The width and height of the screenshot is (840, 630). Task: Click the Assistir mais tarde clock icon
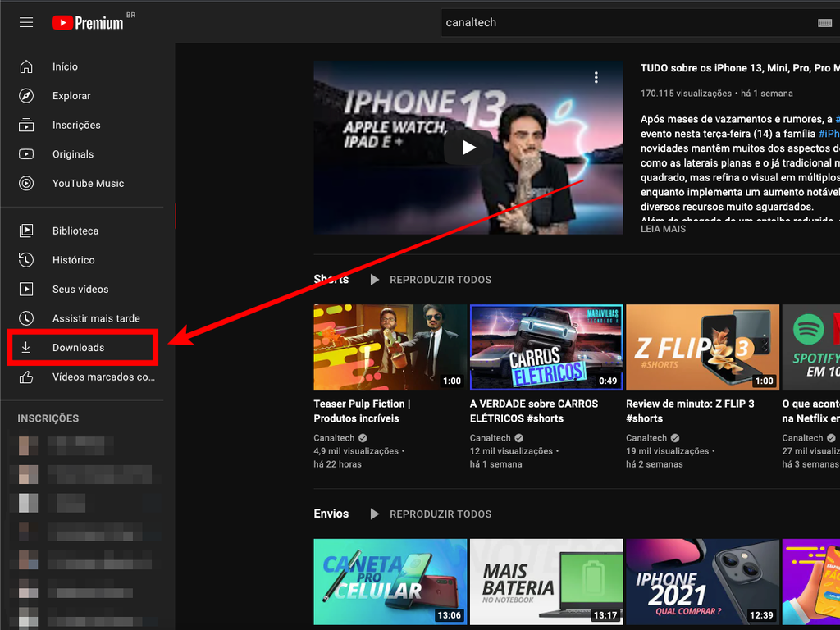pos(26,318)
